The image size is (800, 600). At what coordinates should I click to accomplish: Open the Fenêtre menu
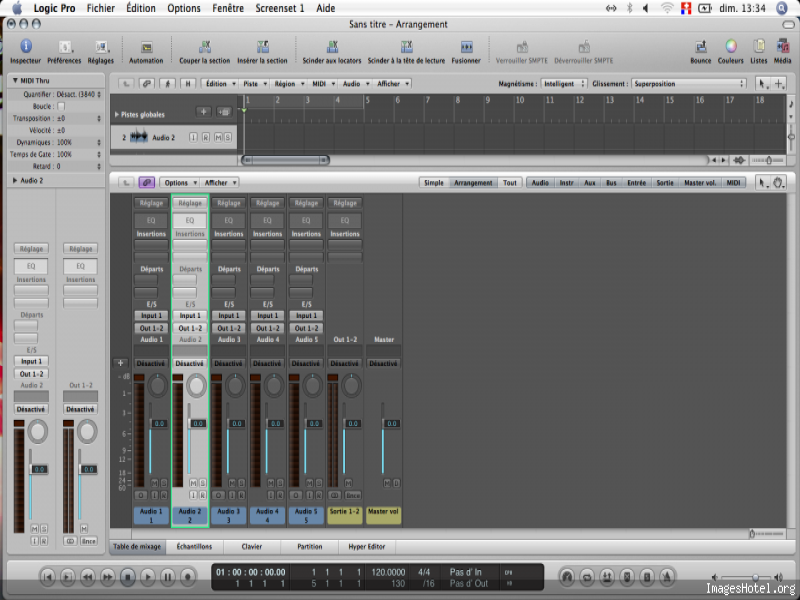click(228, 8)
